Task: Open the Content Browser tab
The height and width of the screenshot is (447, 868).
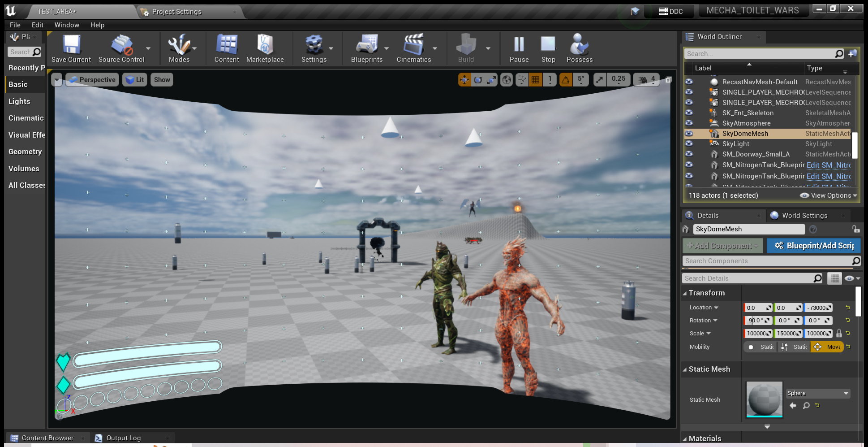Action: (47, 438)
